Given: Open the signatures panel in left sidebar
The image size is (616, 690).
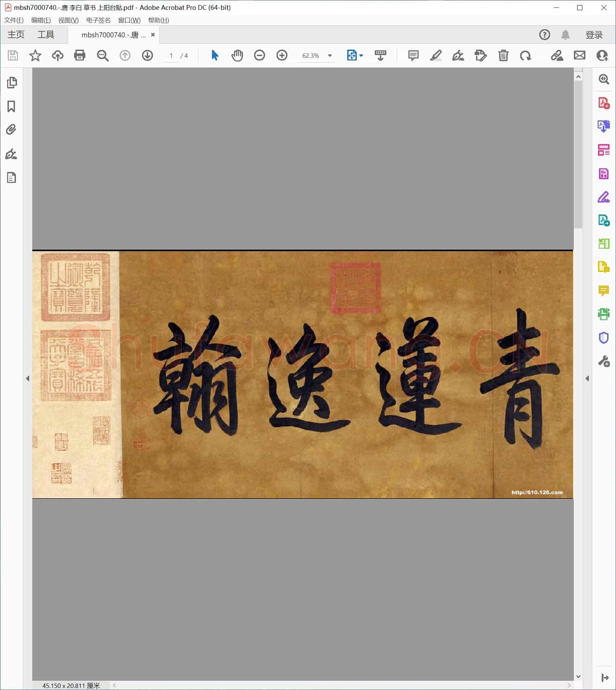Looking at the screenshot, I should (x=11, y=154).
